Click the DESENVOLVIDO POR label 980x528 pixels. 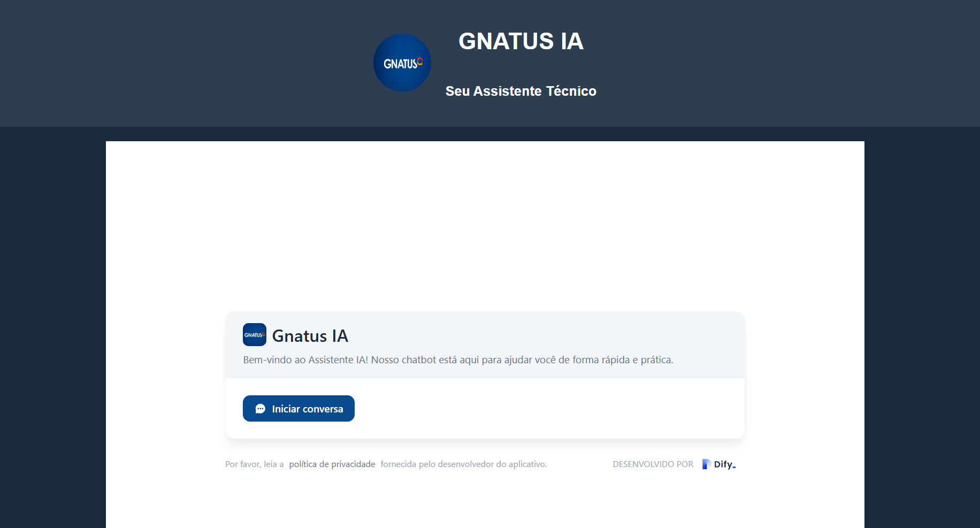click(x=653, y=464)
